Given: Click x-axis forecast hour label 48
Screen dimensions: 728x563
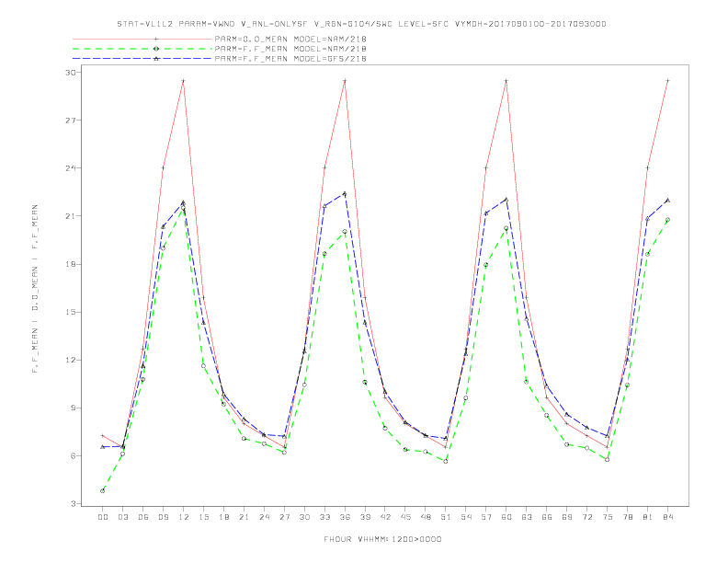Looking at the screenshot, I should (x=426, y=517).
